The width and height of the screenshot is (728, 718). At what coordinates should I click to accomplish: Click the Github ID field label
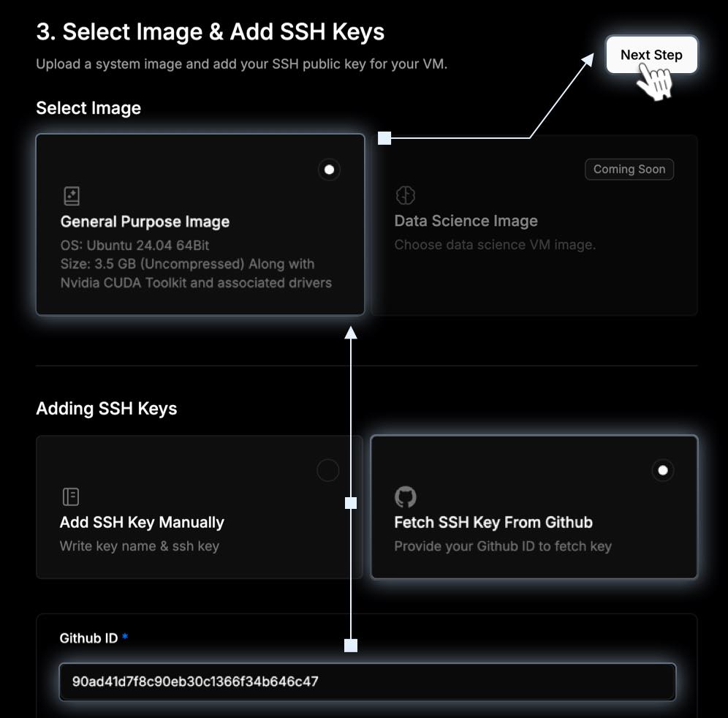click(x=88, y=638)
